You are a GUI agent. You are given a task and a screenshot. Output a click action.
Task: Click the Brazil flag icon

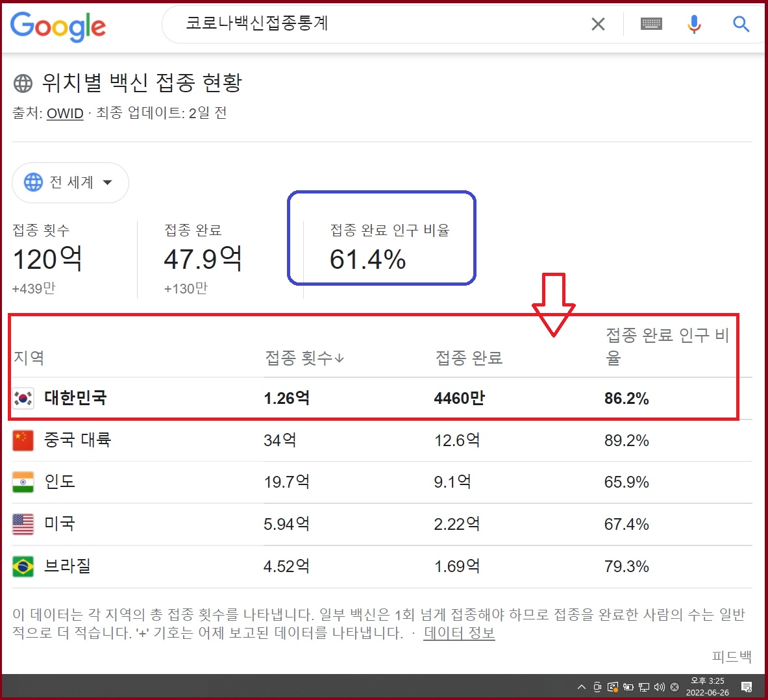point(23,566)
